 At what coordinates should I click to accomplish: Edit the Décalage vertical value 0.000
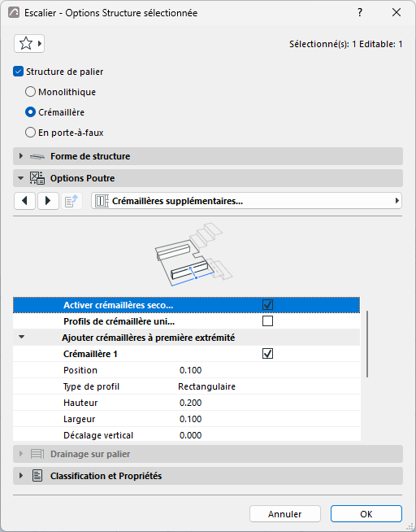190,435
